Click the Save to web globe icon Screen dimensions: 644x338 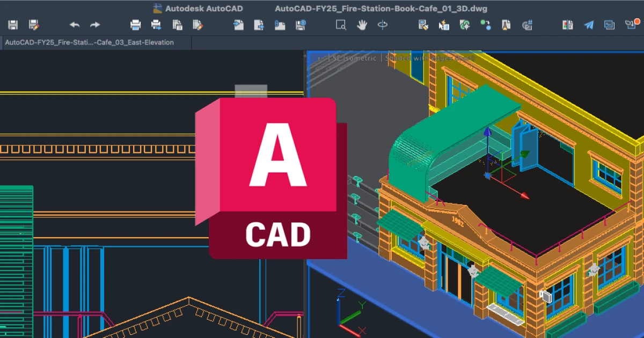300,25
